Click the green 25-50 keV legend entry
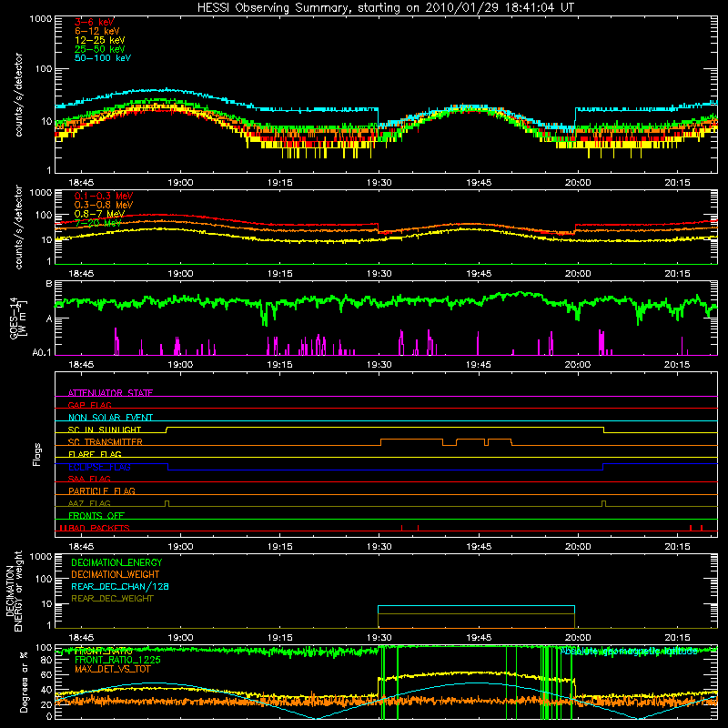728x728 pixels. [x=100, y=49]
